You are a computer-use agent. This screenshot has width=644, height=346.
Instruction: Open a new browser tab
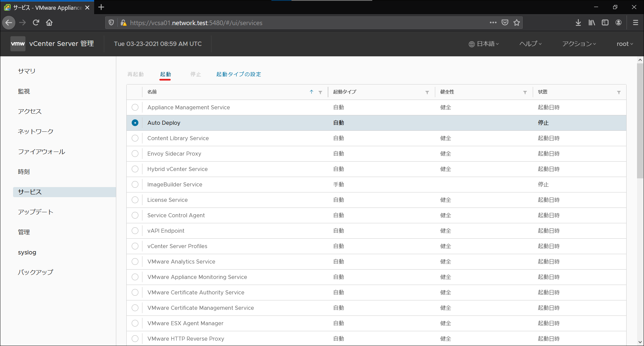[101, 7]
